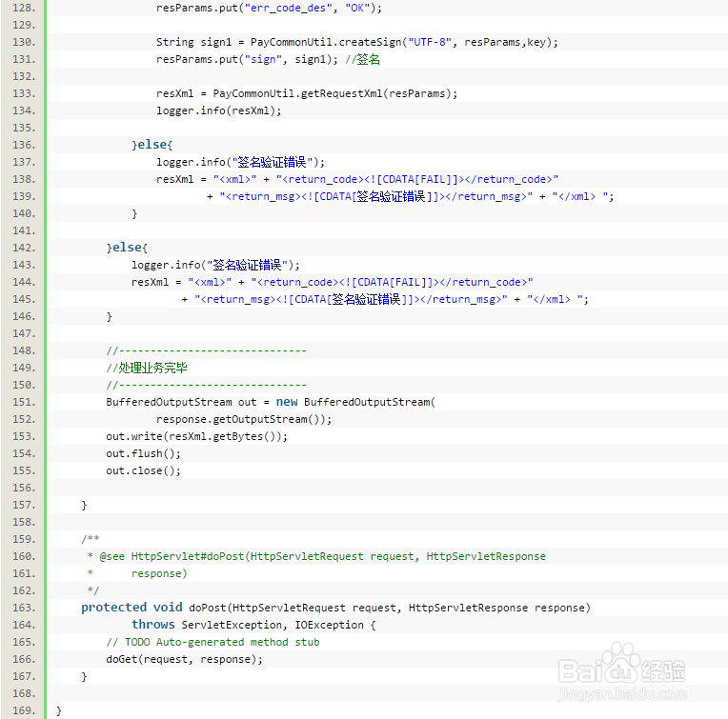Click logger.info(resXml) on line 134

218,110
